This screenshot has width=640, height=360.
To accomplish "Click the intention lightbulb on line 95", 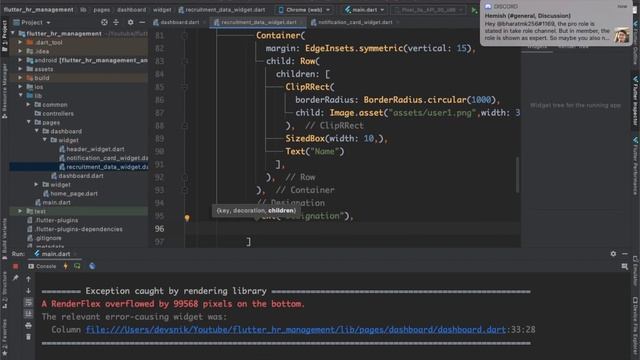I will click(x=187, y=218).
